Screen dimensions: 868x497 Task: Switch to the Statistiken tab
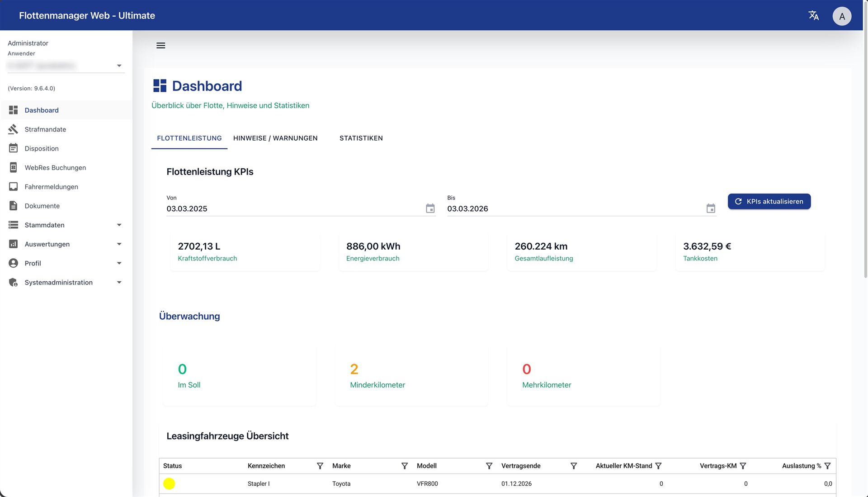pyautogui.click(x=361, y=138)
